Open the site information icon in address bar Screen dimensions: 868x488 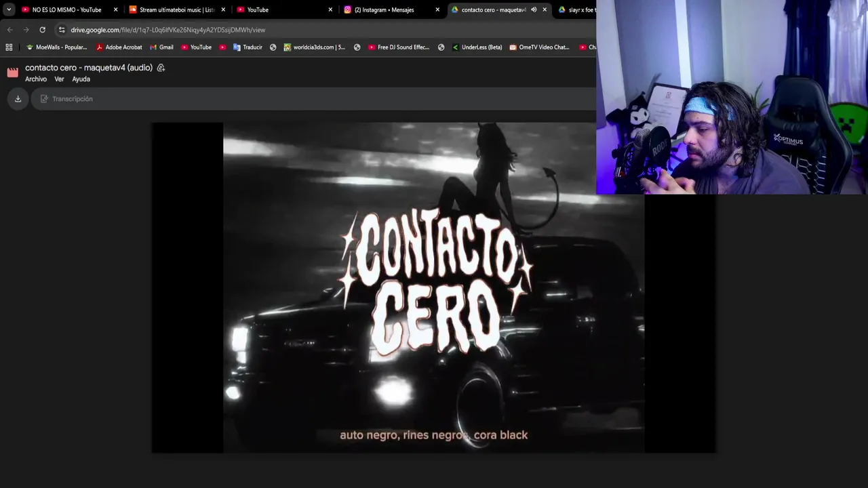pyautogui.click(x=62, y=30)
